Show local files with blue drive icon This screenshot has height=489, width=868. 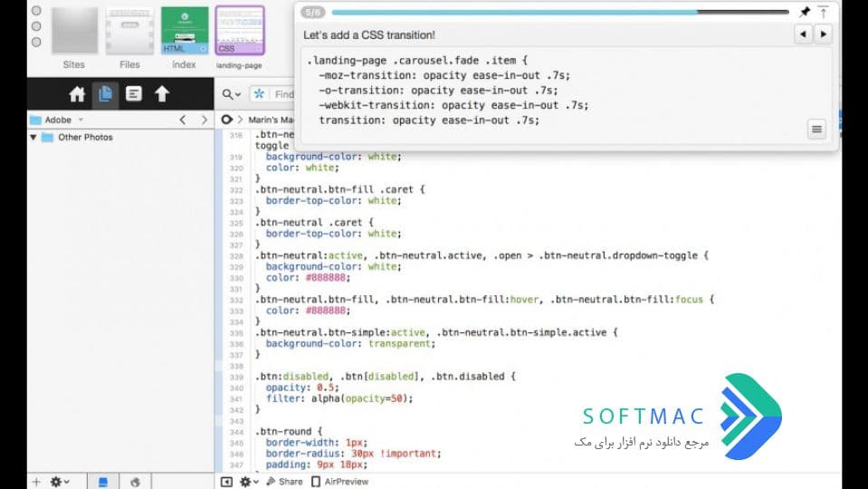(103, 482)
